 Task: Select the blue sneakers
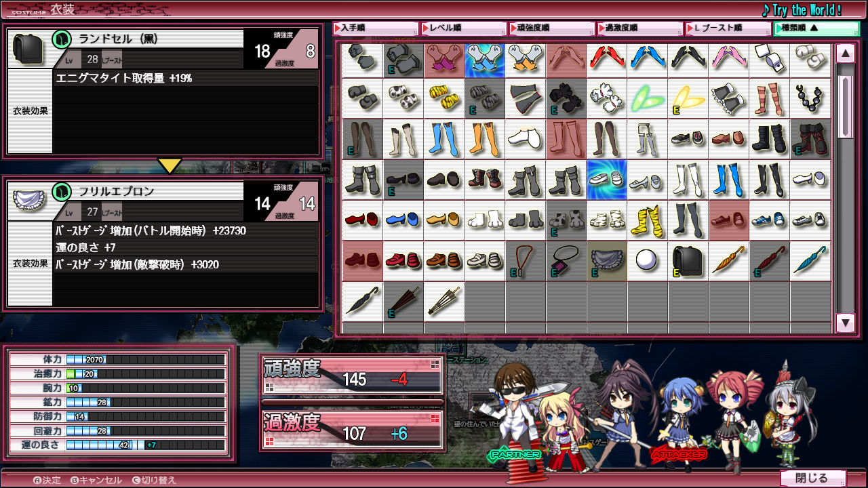[x=770, y=220]
